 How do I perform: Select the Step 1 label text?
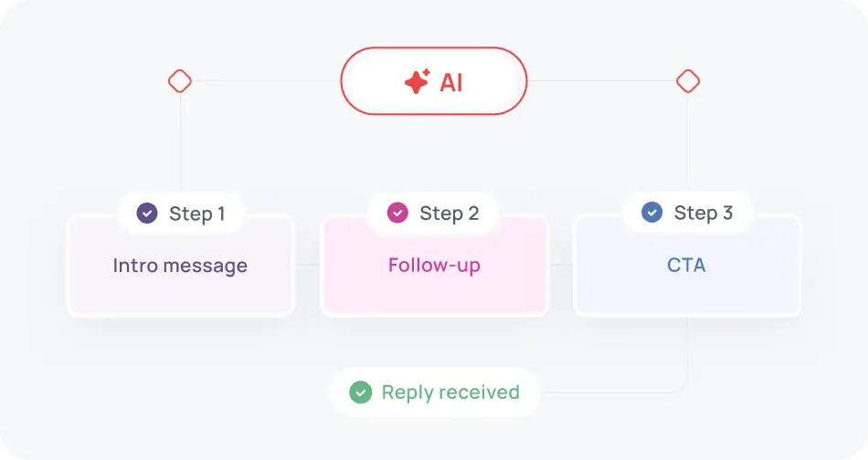pyautogui.click(x=196, y=214)
